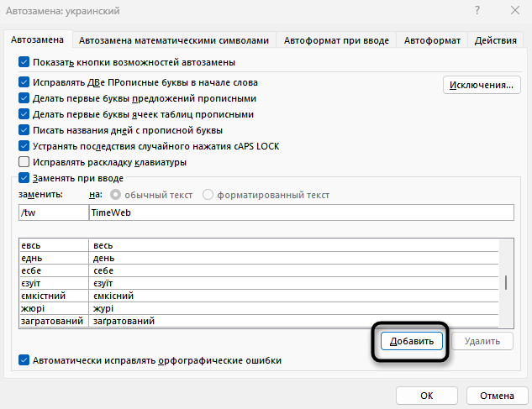Screen dimensions: 532x409
Task: Toggle Автоматически исправлять орфографические ошибки
Action: point(24,359)
